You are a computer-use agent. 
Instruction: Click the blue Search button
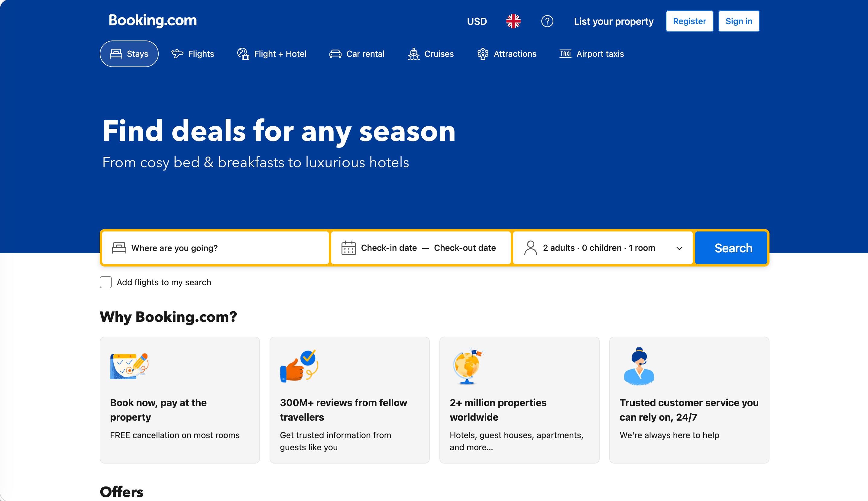(x=731, y=248)
